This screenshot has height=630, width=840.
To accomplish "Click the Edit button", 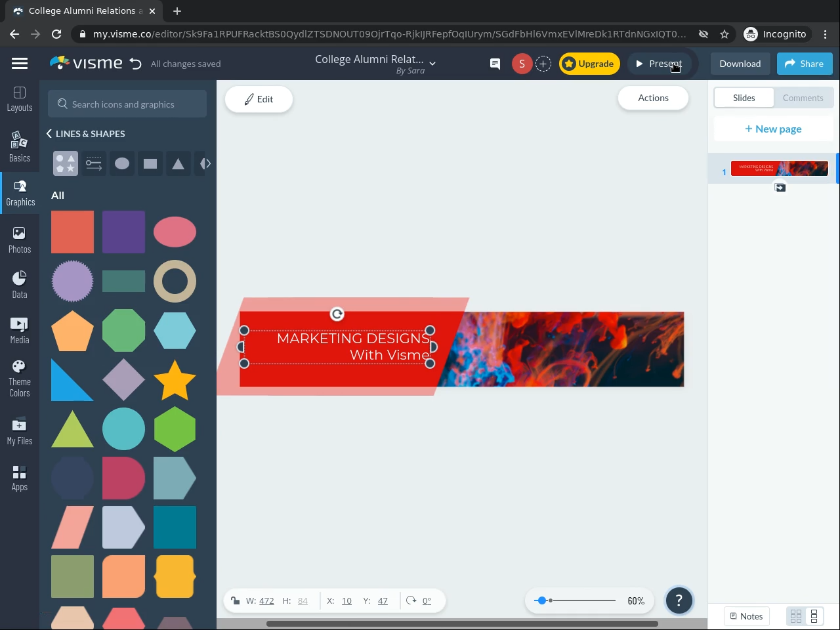I will (x=259, y=99).
